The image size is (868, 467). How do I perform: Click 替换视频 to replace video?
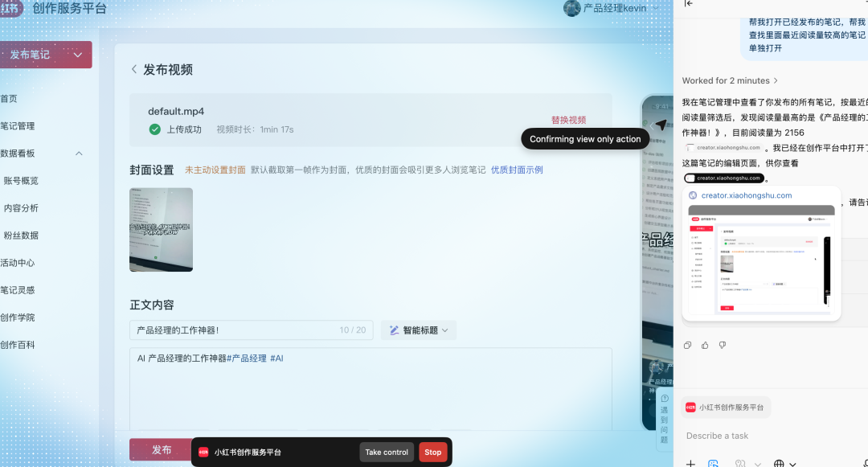pos(568,120)
